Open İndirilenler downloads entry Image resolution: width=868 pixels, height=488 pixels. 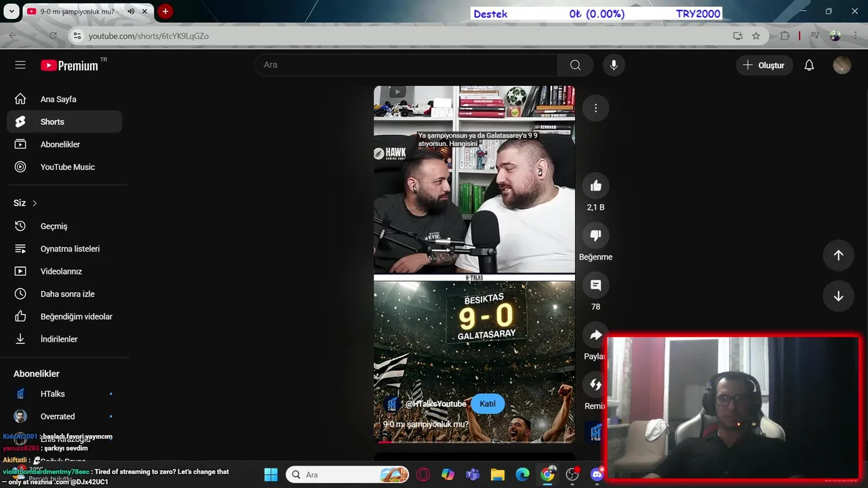(64, 339)
